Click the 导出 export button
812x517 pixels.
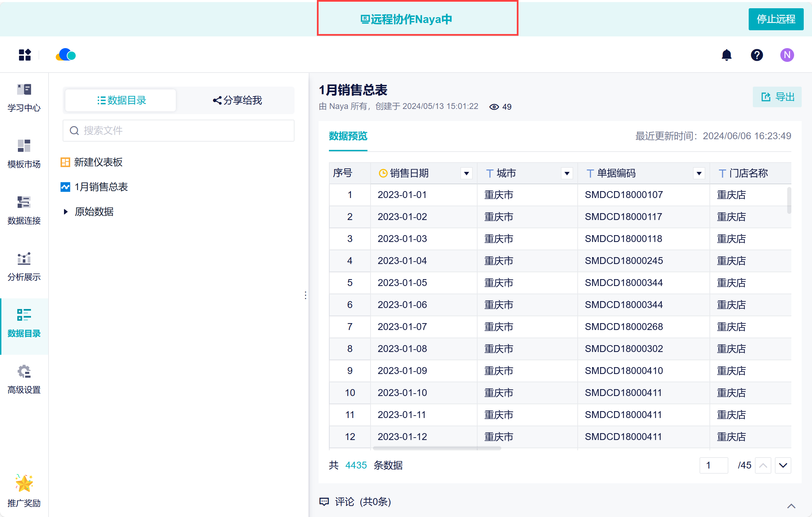(x=777, y=97)
